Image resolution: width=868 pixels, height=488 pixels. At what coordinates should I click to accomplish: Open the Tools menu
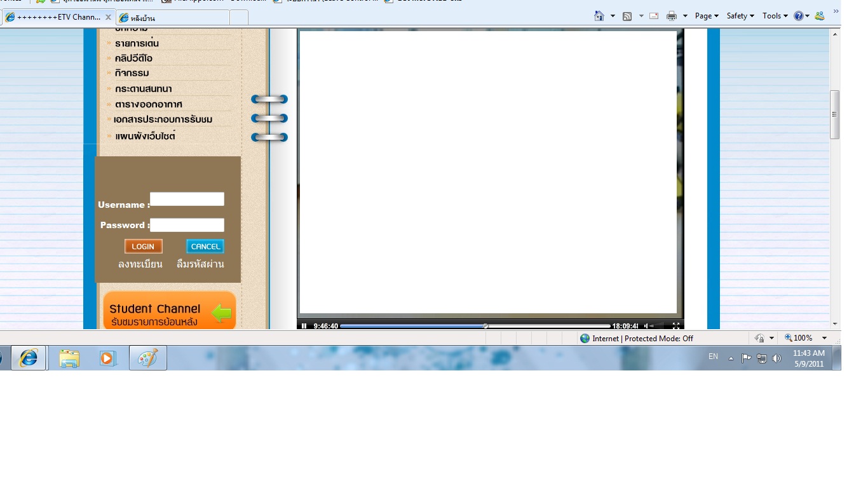tap(775, 16)
